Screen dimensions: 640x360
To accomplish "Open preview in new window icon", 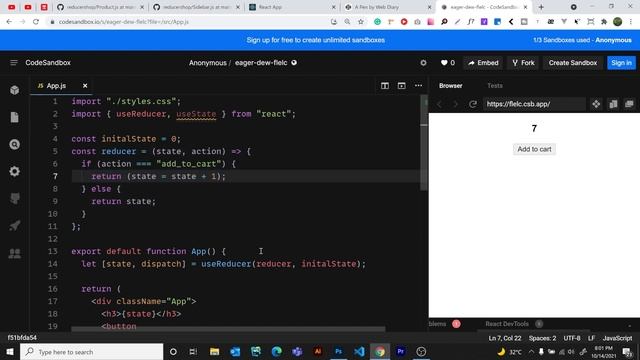I will 629,104.
